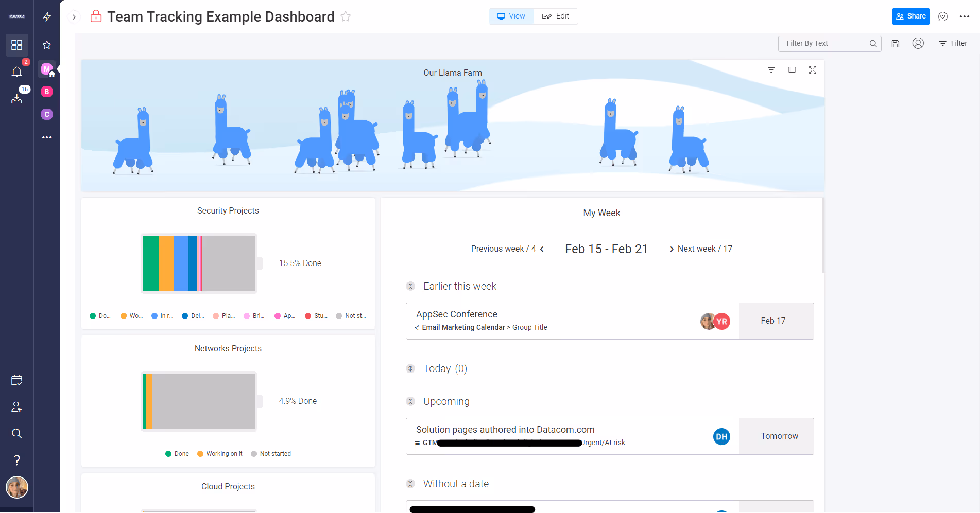Screen dimensions: 980x513
Task: Toggle the Not started legend item
Action: coord(271,453)
